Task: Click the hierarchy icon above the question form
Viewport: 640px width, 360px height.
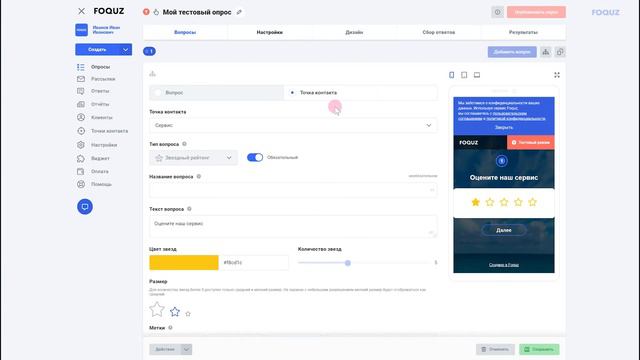Action: (152, 73)
